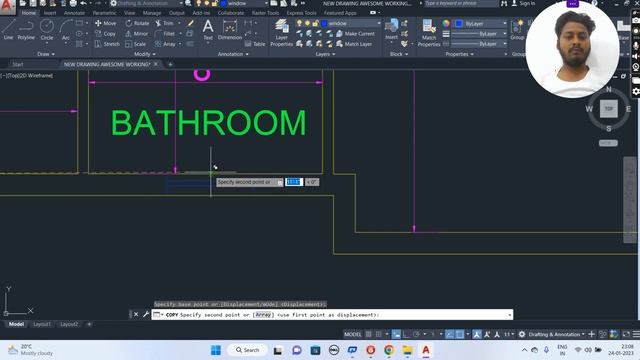Open the Insert block tool

[391, 29]
